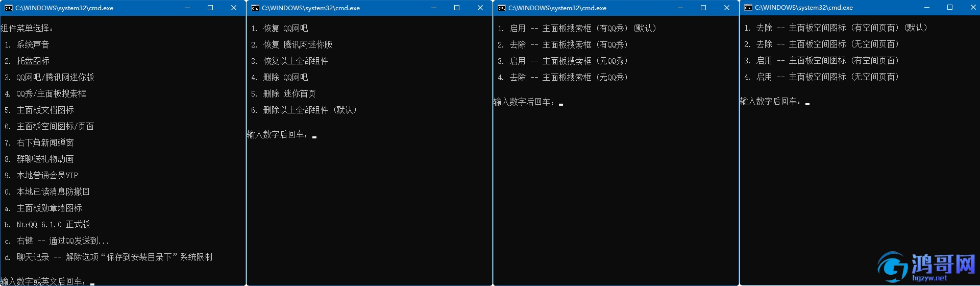980x286 pixels.
Task: Select the line "4. QQ秀/主面板搜索框"
Action: 45,94
